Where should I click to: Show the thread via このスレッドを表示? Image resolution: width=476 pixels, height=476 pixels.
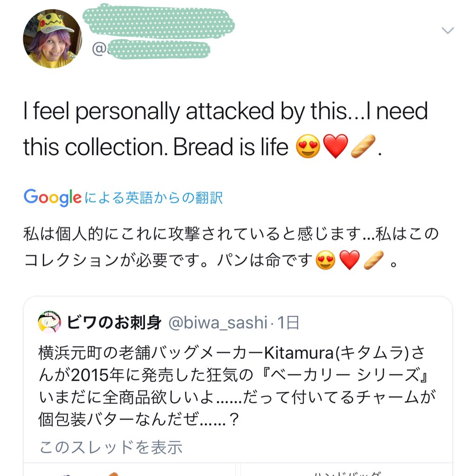pyautogui.click(x=111, y=447)
